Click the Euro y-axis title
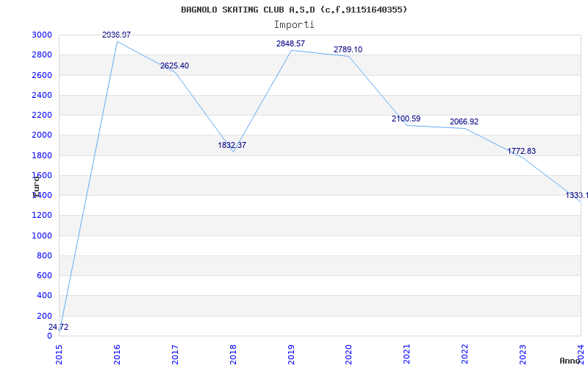588x368 pixels. (36, 186)
